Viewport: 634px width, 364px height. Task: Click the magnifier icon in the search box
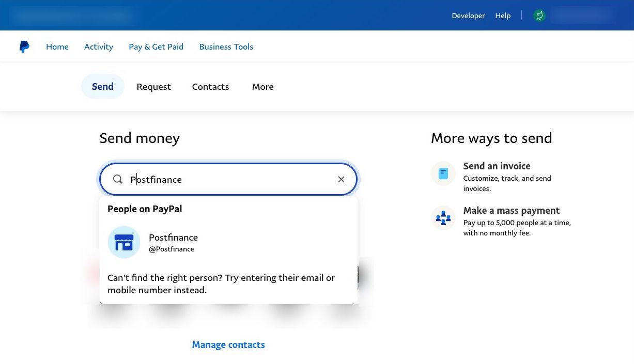coord(118,179)
